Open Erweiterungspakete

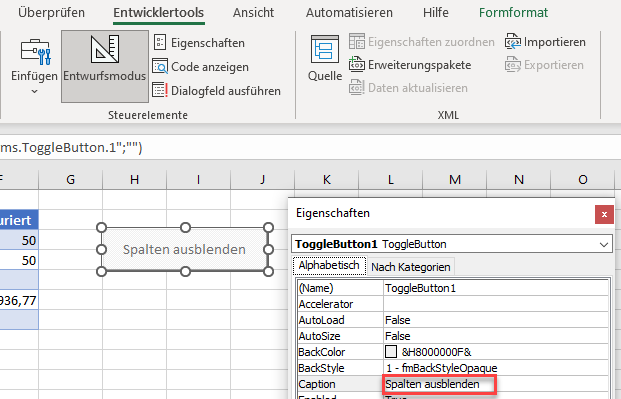click(410, 65)
